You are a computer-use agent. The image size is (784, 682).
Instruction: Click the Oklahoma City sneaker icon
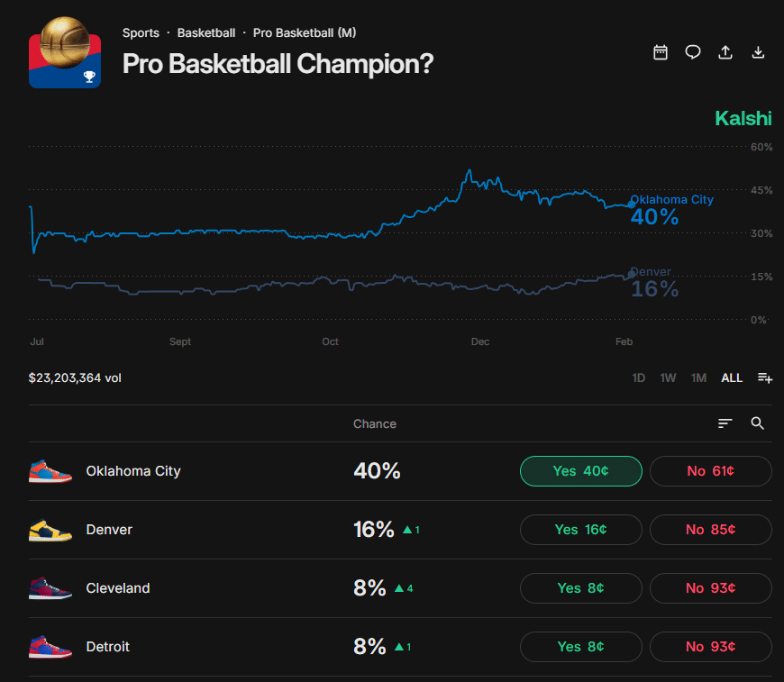coord(50,471)
